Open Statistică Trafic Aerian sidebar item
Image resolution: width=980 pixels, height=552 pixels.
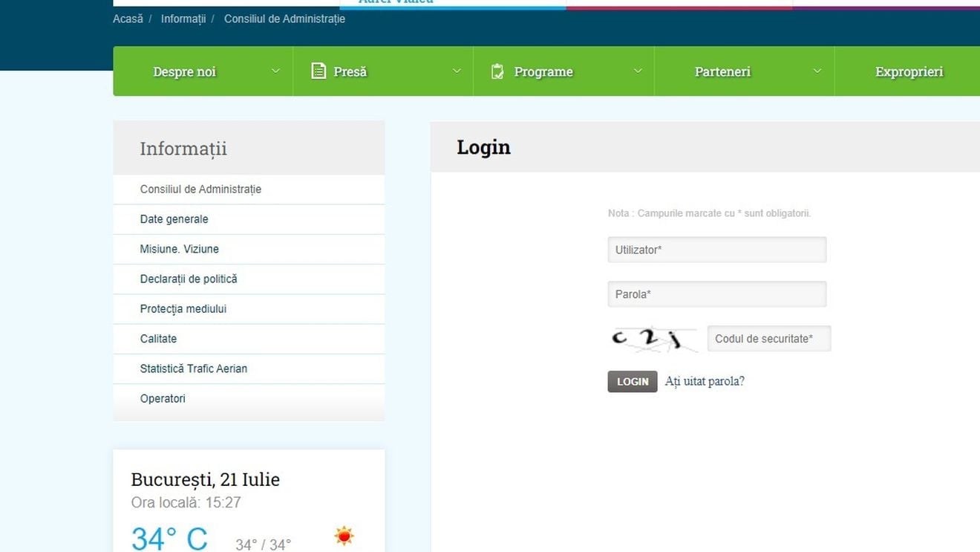coord(193,368)
